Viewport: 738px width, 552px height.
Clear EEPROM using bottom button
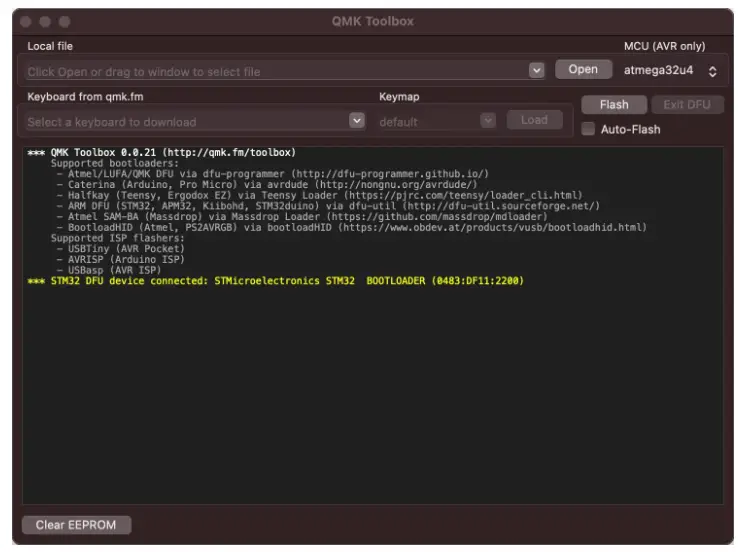coord(76,525)
